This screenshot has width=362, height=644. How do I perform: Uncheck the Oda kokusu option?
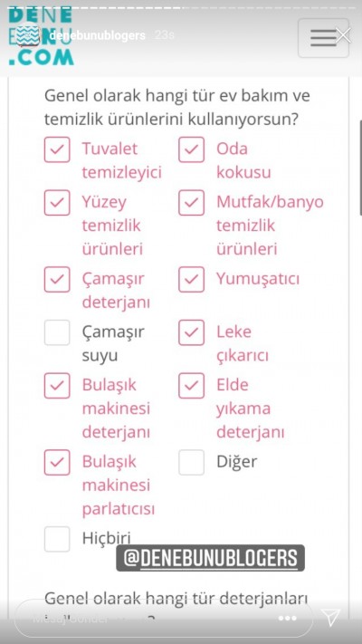point(191,149)
